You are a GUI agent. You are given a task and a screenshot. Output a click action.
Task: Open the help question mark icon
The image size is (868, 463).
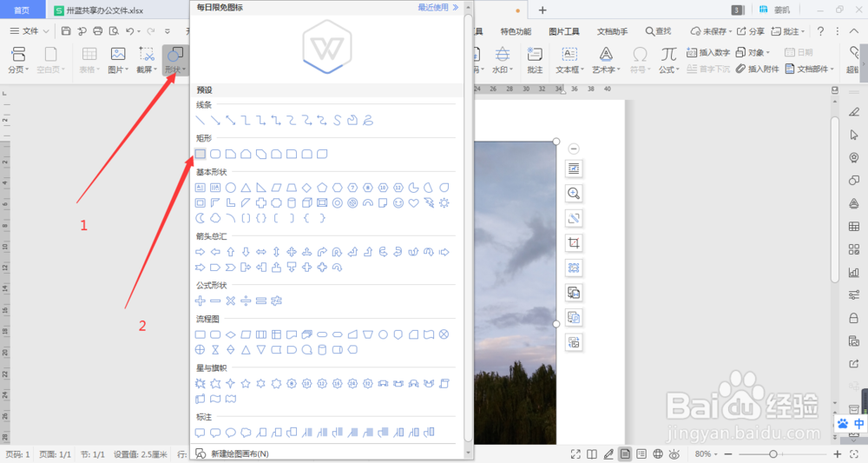[820, 31]
